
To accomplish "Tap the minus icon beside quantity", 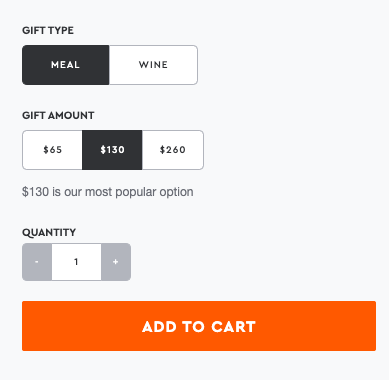I will tap(37, 262).
